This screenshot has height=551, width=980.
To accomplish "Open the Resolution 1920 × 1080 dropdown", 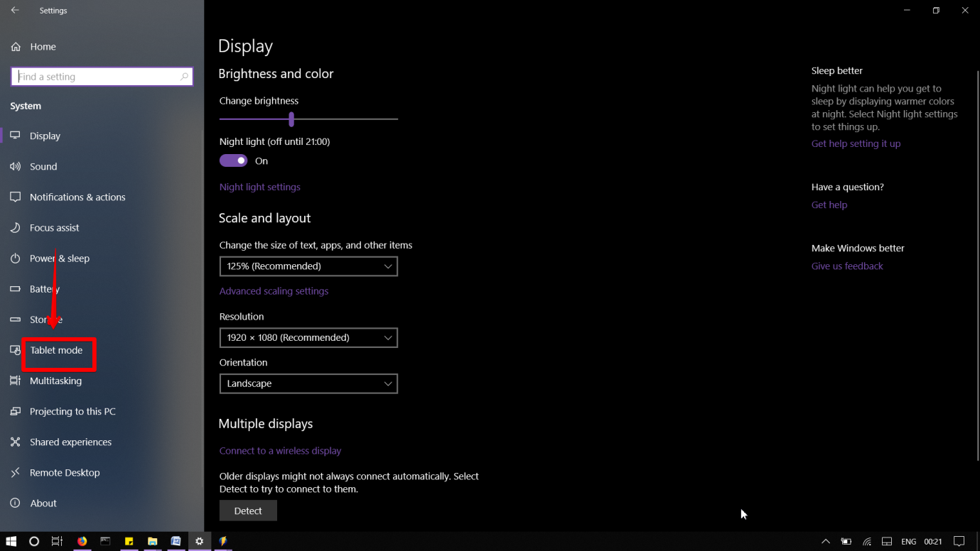I will [x=308, y=337].
